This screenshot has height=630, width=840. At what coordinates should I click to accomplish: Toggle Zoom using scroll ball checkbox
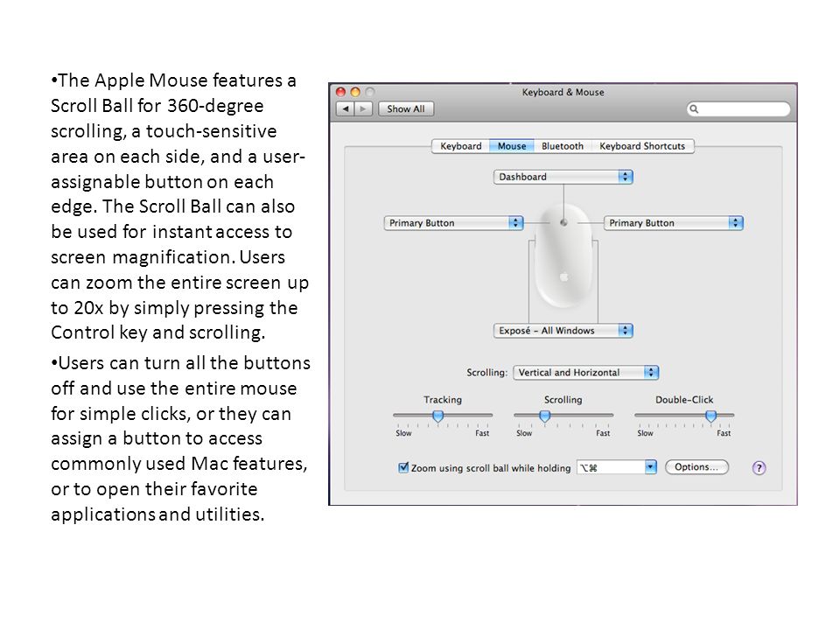pos(403,467)
